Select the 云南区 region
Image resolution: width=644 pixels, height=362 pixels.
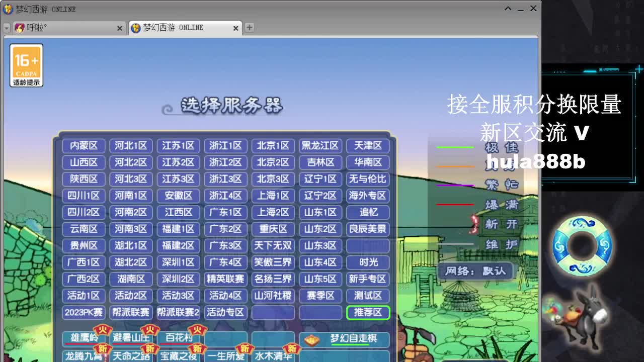tap(84, 229)
